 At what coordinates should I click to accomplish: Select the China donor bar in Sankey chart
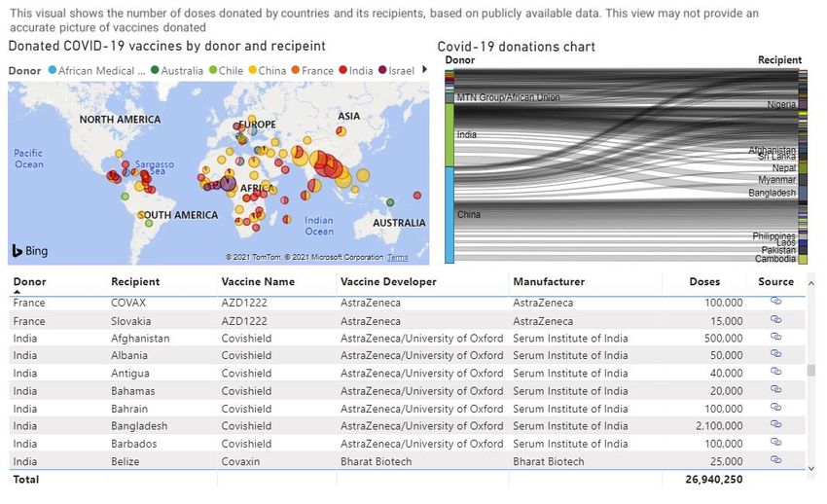pyautogui.click(x=449, y=215)
